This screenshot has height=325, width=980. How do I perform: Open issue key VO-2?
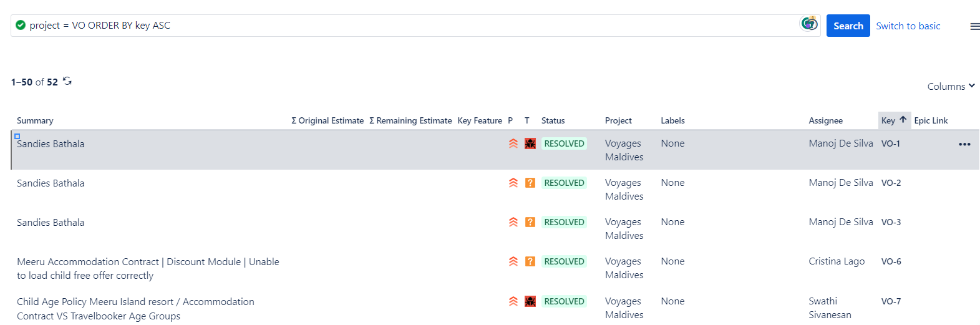click(x=891, y=183)
